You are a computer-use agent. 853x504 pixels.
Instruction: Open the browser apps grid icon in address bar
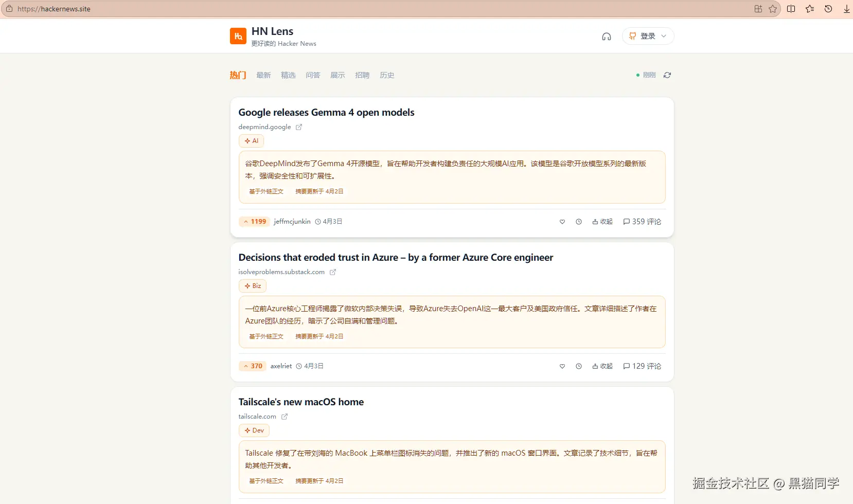[x=758, y=9]
